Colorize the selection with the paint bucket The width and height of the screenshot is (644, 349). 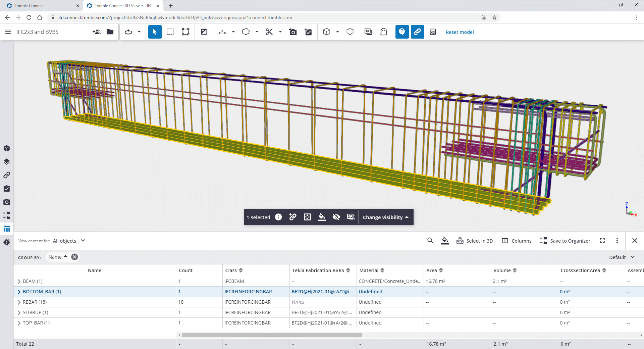point(322,217)
